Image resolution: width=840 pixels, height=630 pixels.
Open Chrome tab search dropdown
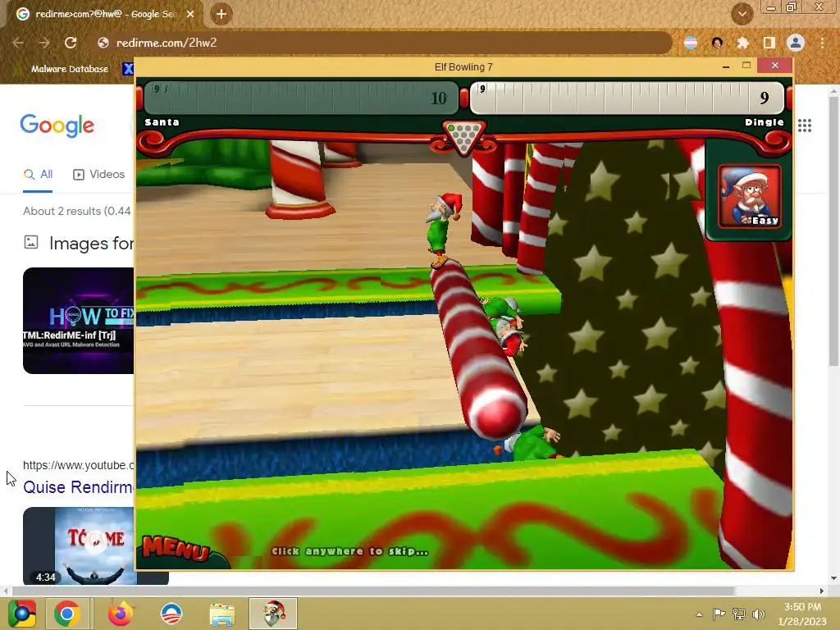tap(742, 15)
